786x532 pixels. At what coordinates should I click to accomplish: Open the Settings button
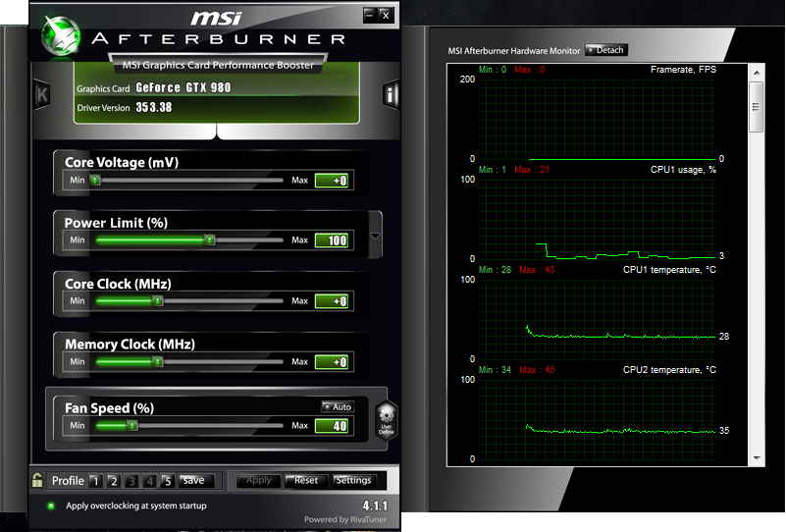(x=354, y=480)
